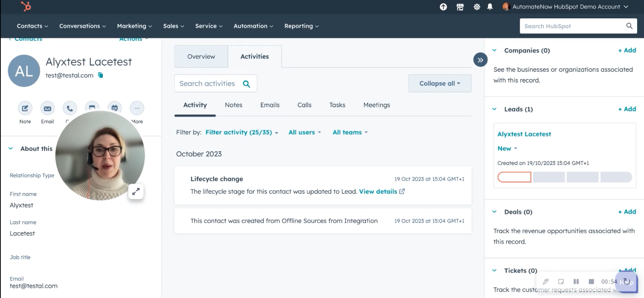
Task: Click the Search activities field
Action: click(x=216, y=84)
